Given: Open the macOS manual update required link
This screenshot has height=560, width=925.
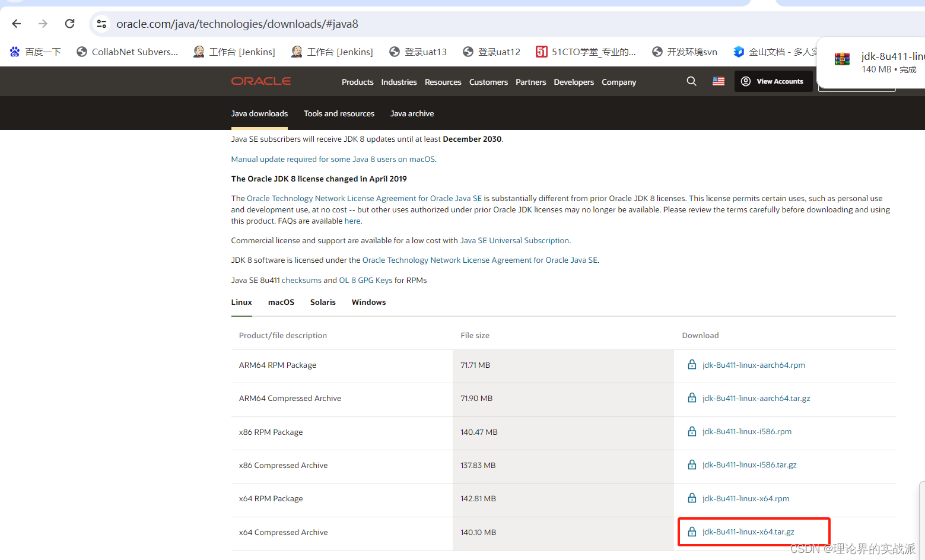Looking at the screenshot, I should tap(333, 159).
